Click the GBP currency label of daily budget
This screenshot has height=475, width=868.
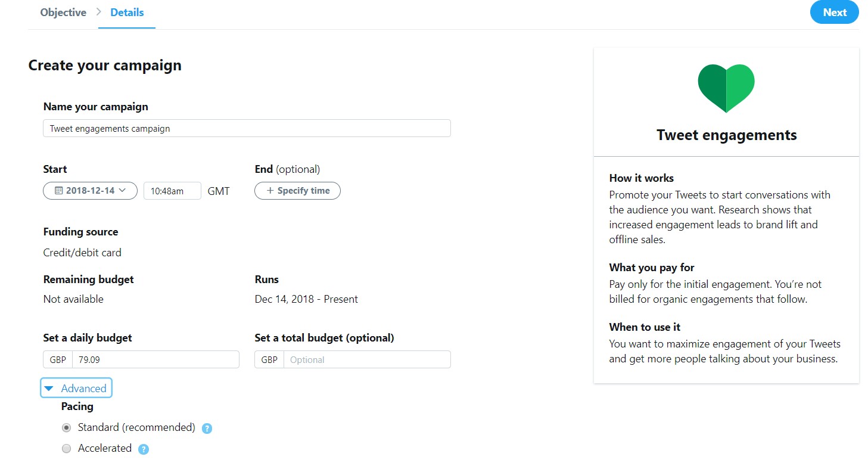click(58, 360)
